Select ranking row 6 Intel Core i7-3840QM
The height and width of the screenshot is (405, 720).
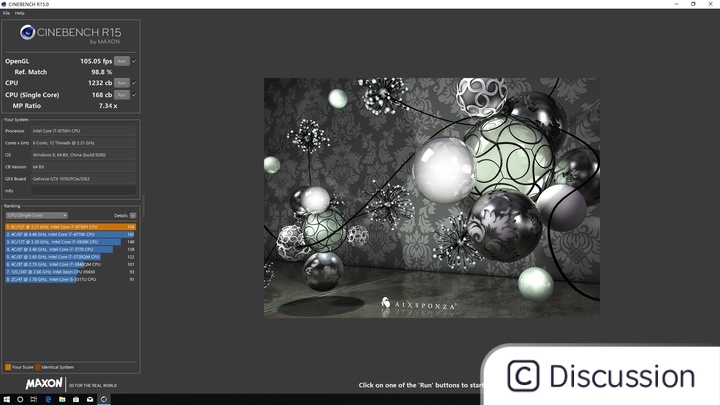point(70,264)
